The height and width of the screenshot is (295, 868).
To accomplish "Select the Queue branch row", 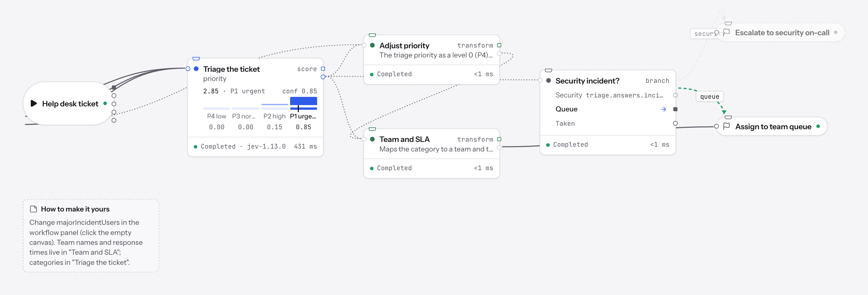I will tap(608, 109).
